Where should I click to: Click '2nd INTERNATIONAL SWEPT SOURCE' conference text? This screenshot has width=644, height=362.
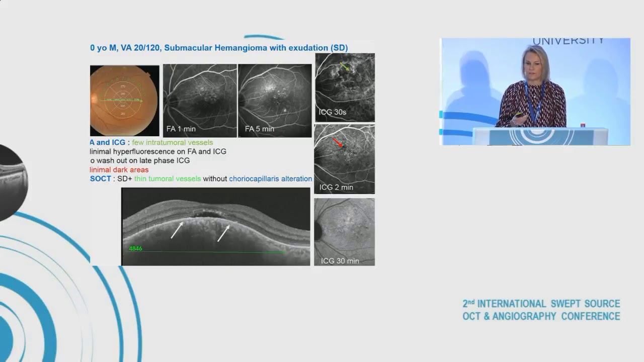541,304
